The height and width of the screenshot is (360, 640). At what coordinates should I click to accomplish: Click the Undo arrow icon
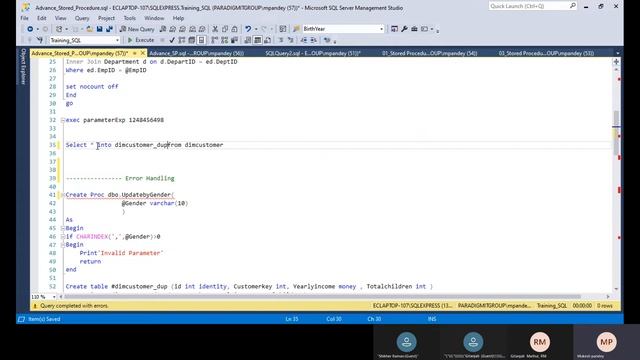coord(248,29)
